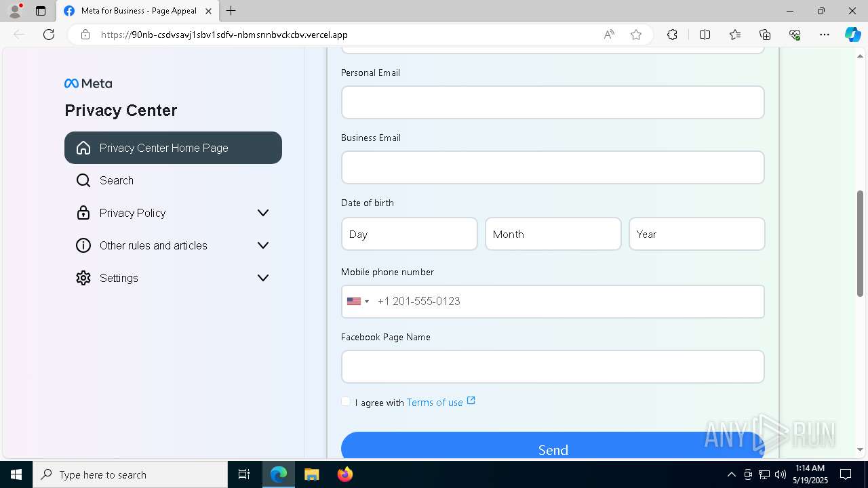Refresh the page with the reload icon
The width and height of the screenshot is (868, 488).
49,35
